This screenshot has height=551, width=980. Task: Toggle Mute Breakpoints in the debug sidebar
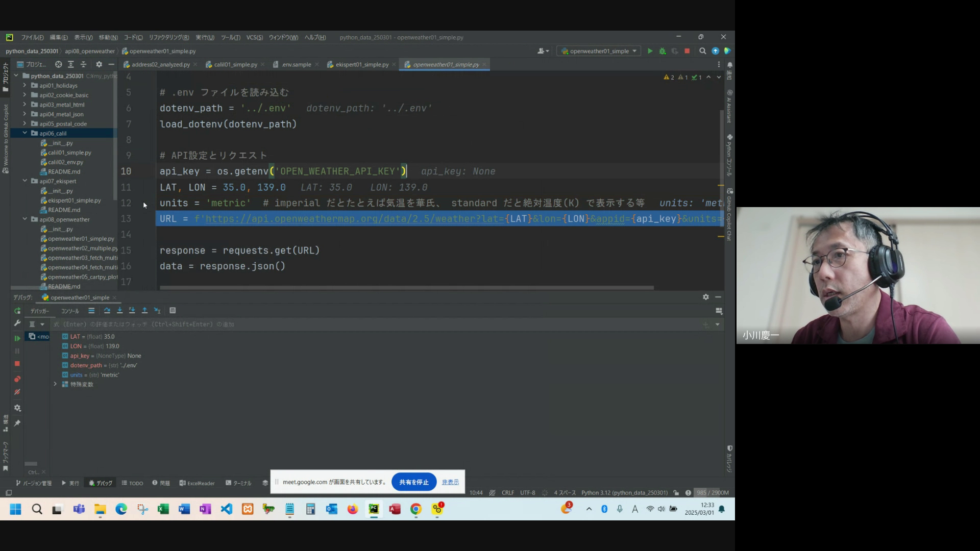coord(17,392)
